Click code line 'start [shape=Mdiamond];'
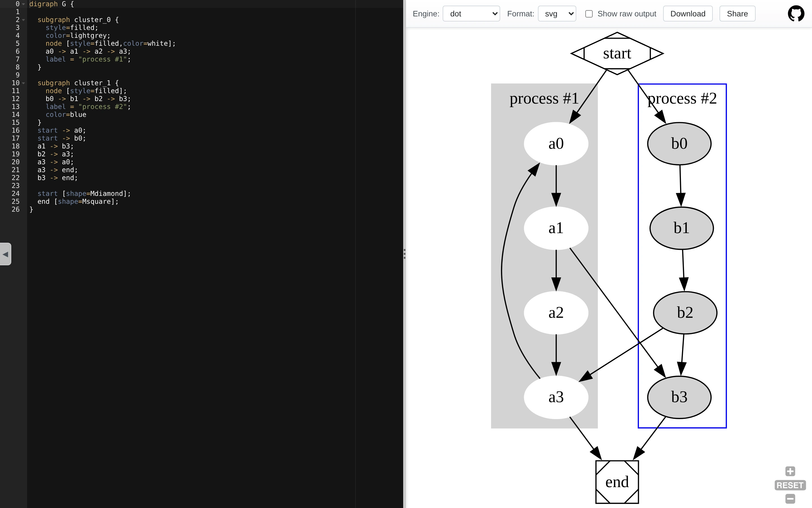 84,194
